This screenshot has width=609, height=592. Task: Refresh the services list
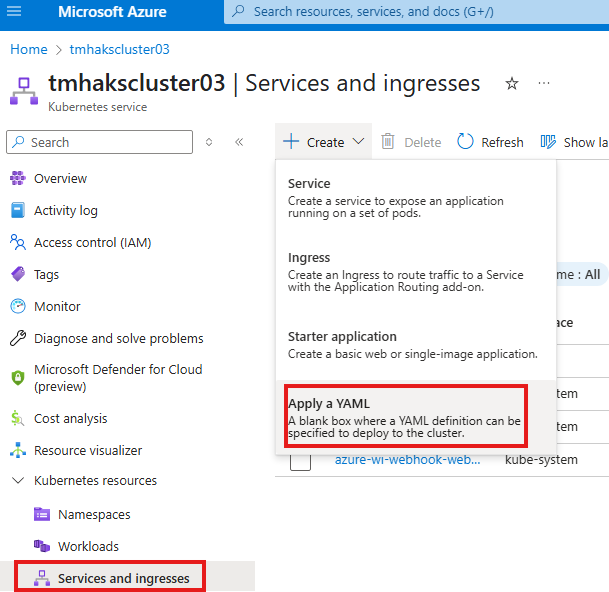tap(490, 142)
